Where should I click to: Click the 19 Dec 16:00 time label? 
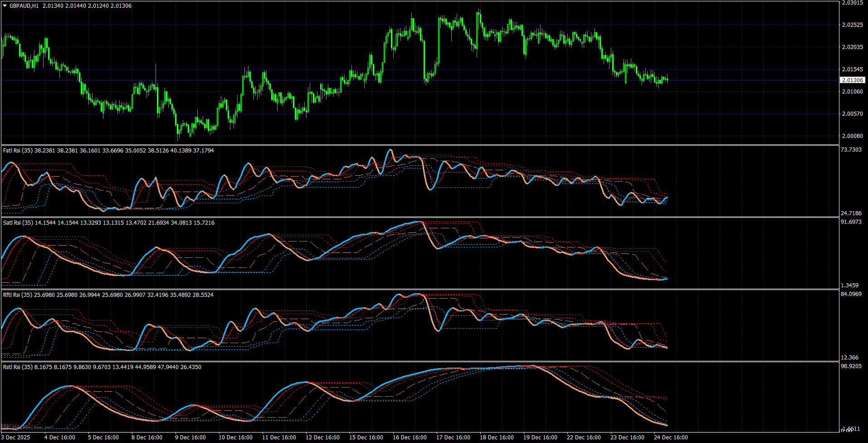pos(540,438)
